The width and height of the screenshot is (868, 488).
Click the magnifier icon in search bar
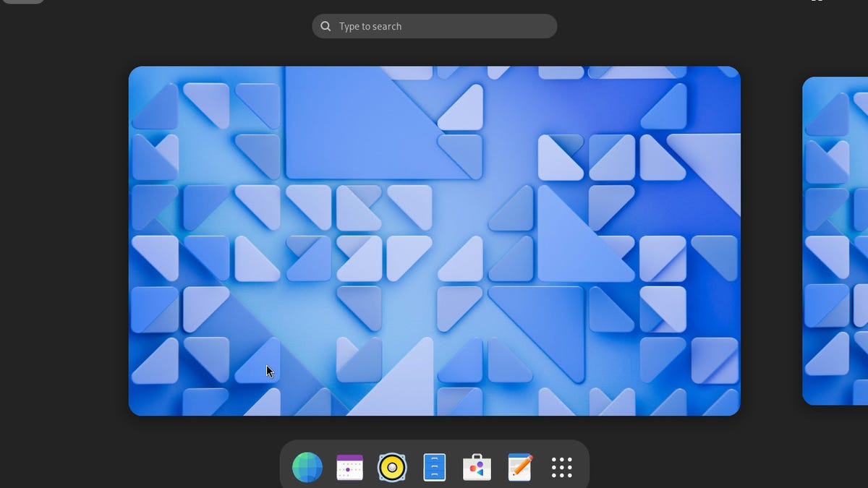(326, 26)
